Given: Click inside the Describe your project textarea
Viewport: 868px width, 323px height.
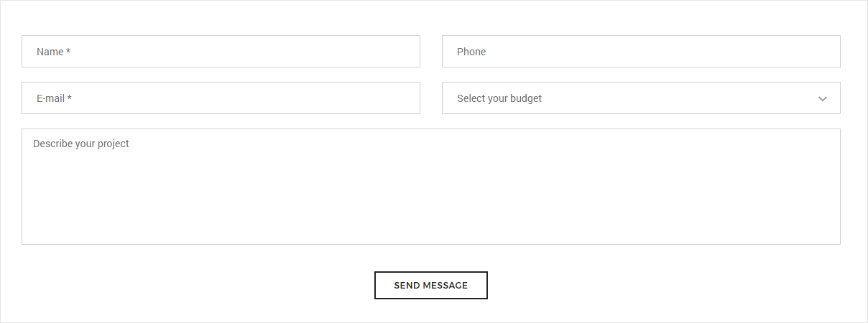Looking at the screenshot, I should click(431, 187).
